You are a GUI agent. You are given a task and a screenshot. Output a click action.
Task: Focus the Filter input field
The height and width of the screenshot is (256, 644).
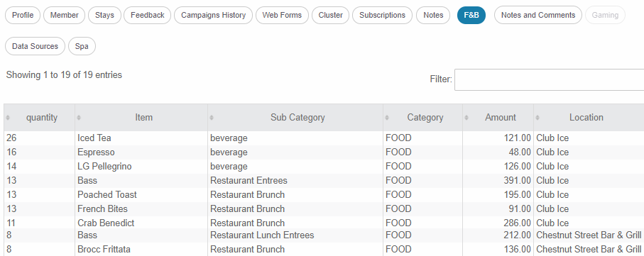point(549,79)
